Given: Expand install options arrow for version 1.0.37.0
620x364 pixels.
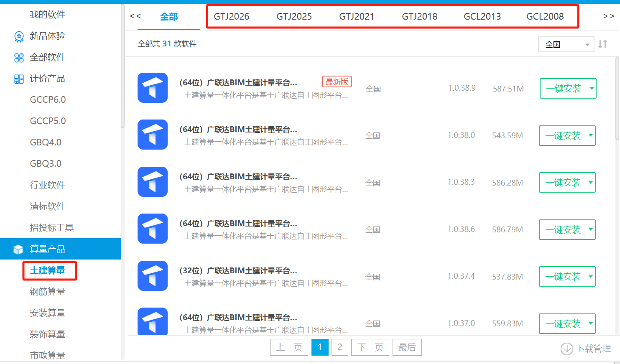Looking at the screenshot, I should click(x=590, y=323).
